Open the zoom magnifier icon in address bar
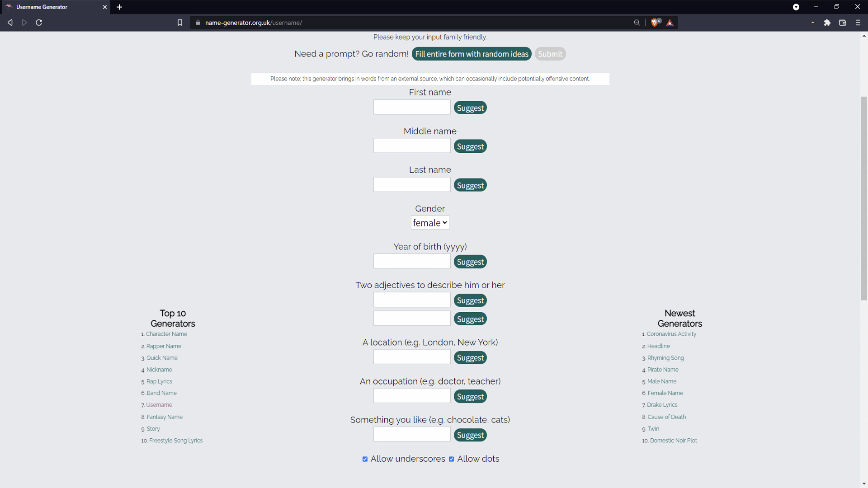Image resolution: width=868 pixels, height=488 pixels. point(637,23)
